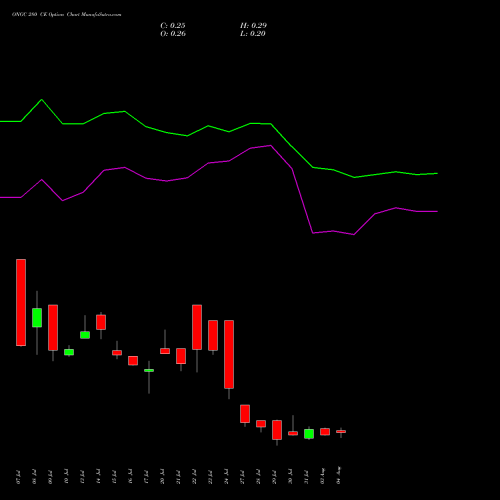
Task: Click the 07 Jul date axis label
Action: pyautogui.click(x=18, y=477)
